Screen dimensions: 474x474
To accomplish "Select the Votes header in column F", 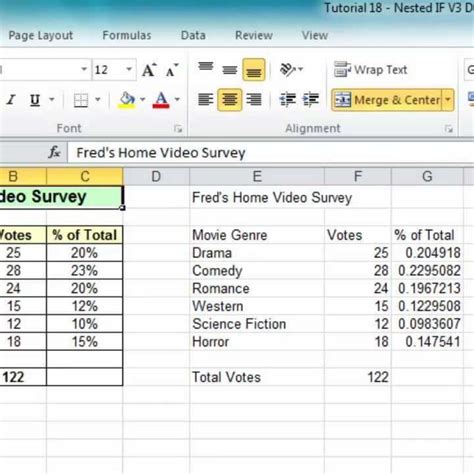I will click(358, 235).
